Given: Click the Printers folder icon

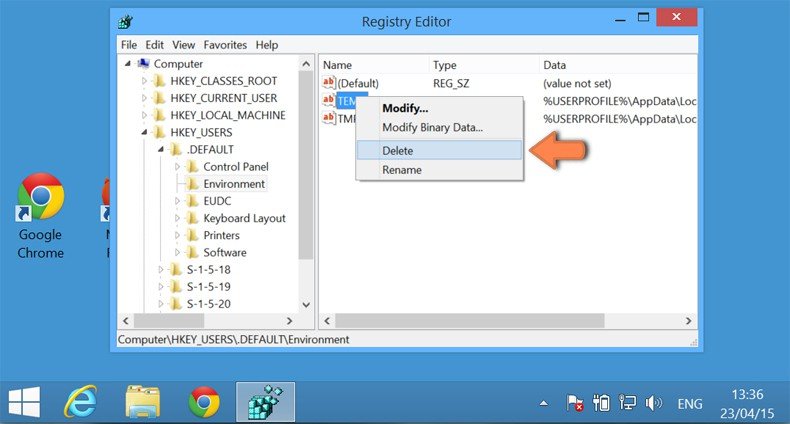Looking at the screenshot, I should click(x=192, y=235).
